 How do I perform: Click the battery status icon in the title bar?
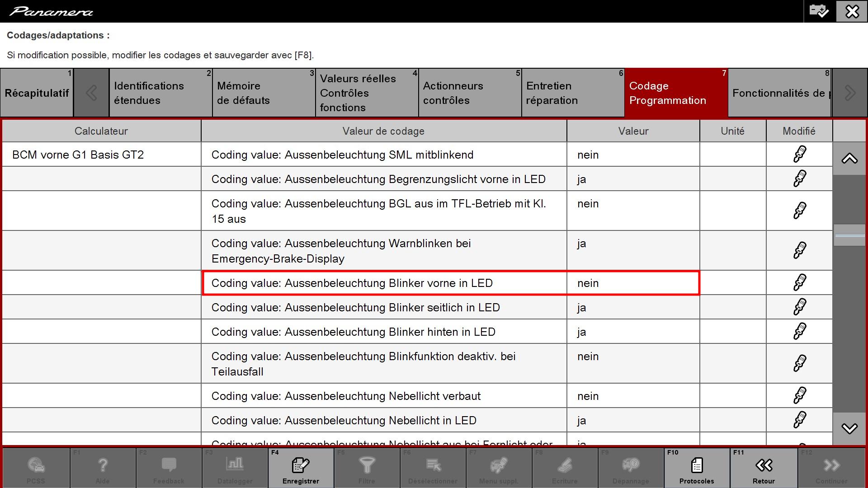819,11
